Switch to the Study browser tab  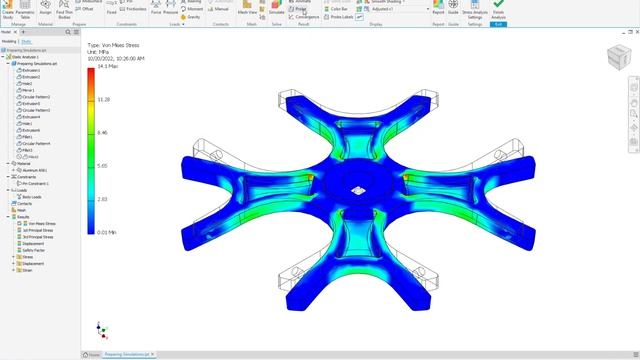pyautogui.click(x=26, y=42)
